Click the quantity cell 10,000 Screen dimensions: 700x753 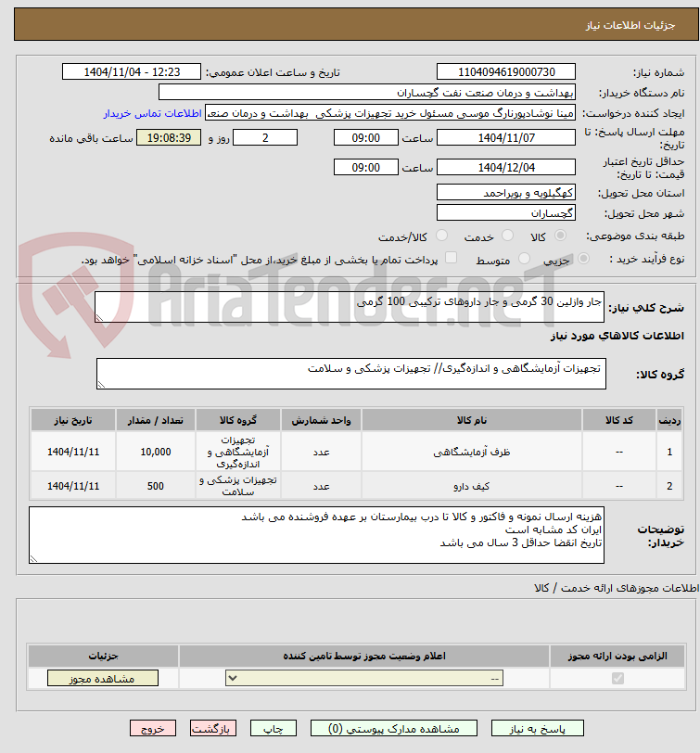pyautogui.click(x=156, y=452)
